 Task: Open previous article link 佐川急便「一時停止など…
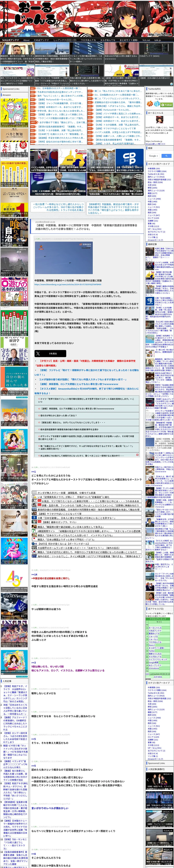[x=59, y=207]
